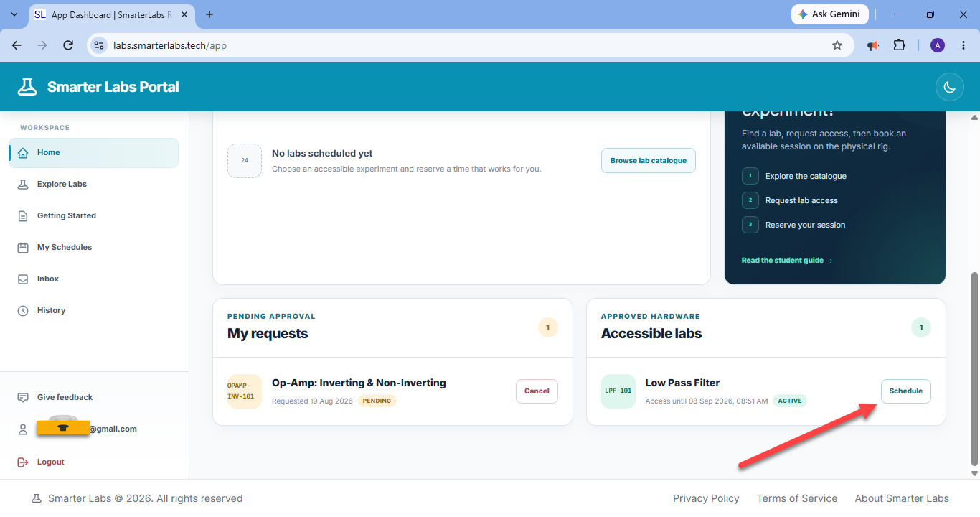Click Ask Gemini button
Screen dimensions: 980x517
point(830,14)
